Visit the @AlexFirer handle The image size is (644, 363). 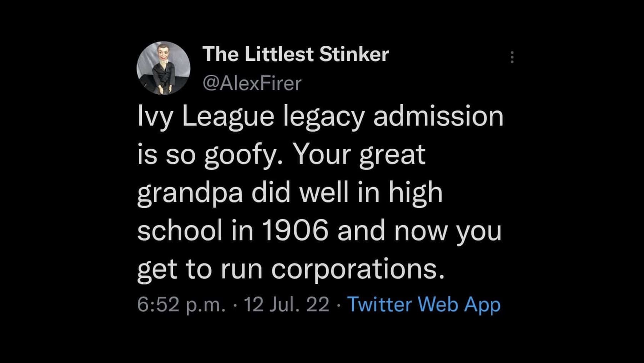[252, 83]
